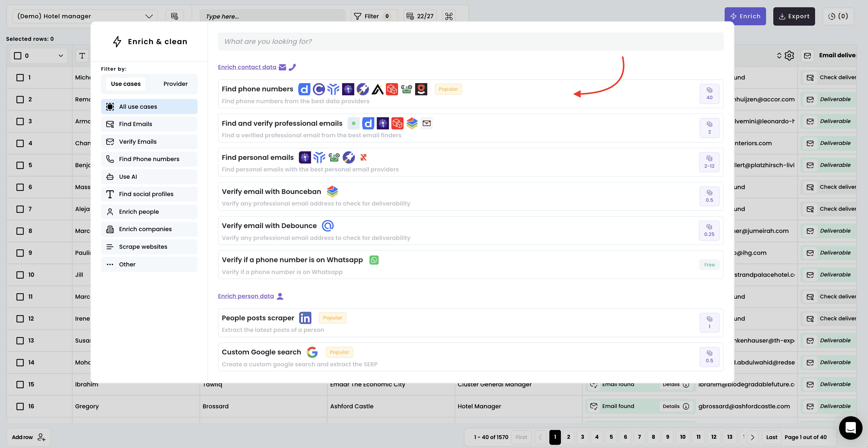Click the LinkedIn icon on People posts scraper
The height and width of the screenshot is (447, 868).
click(305, 318)
